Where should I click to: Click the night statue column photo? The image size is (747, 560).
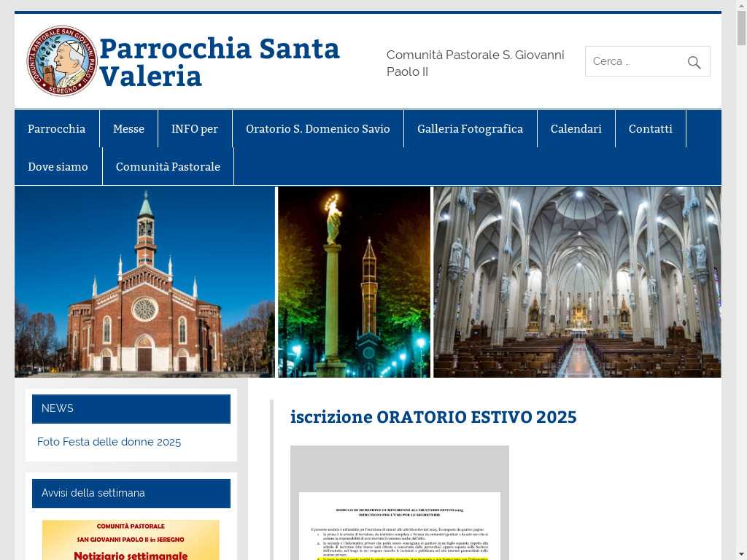pyautogui.click(x=354, y=282)
